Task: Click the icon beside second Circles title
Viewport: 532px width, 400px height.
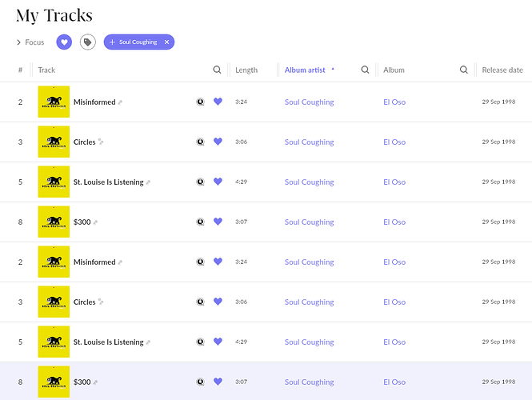Action: pos(101,302)
